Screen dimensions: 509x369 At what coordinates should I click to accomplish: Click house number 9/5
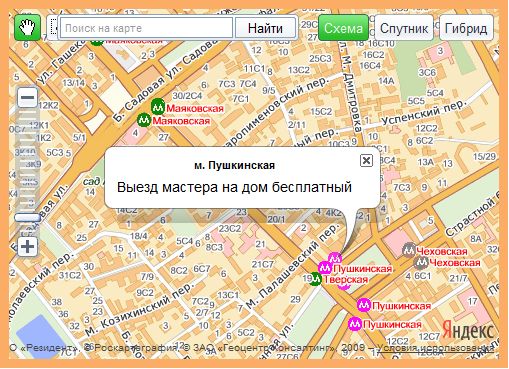(268, 90)
